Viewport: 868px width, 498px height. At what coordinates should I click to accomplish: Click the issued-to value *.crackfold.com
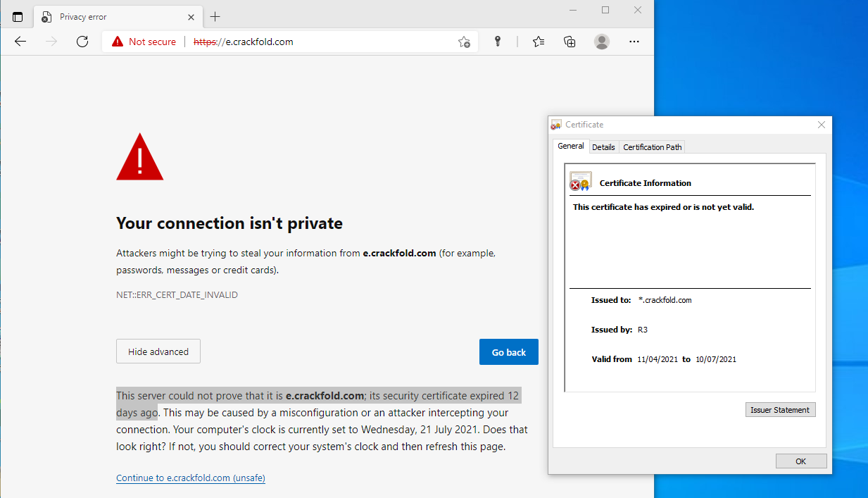(665, 300)
